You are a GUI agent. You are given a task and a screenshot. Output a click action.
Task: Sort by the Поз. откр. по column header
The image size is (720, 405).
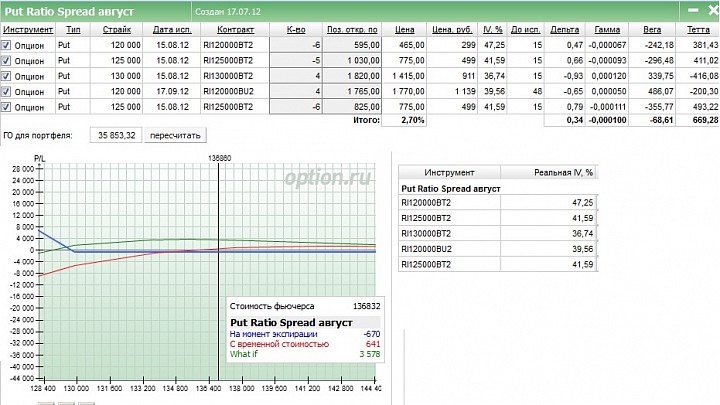pyautogui.click(x=352, y=29)
